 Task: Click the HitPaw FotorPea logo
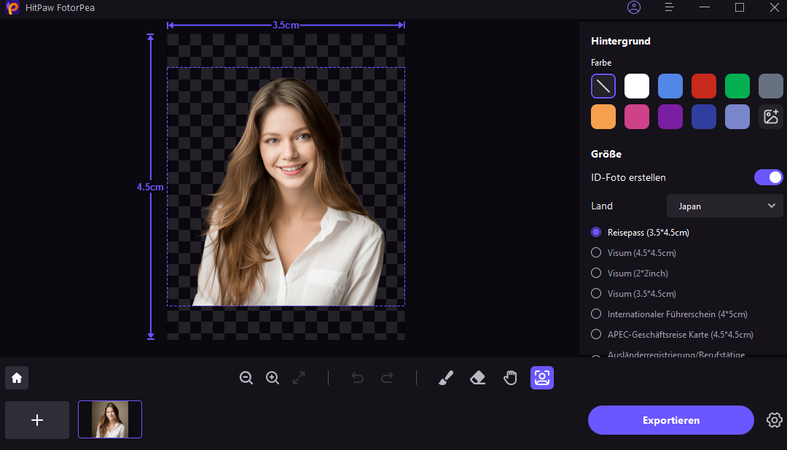pos(12,8)
